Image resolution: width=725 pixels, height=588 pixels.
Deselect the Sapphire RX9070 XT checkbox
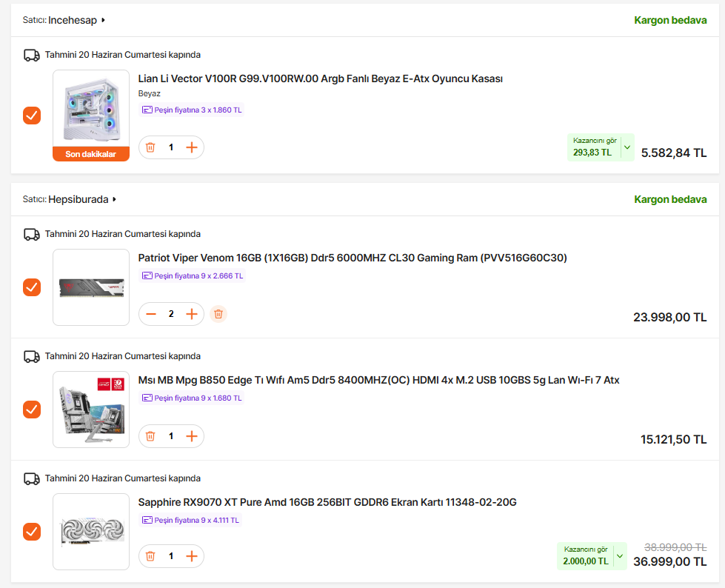(32, 532)
